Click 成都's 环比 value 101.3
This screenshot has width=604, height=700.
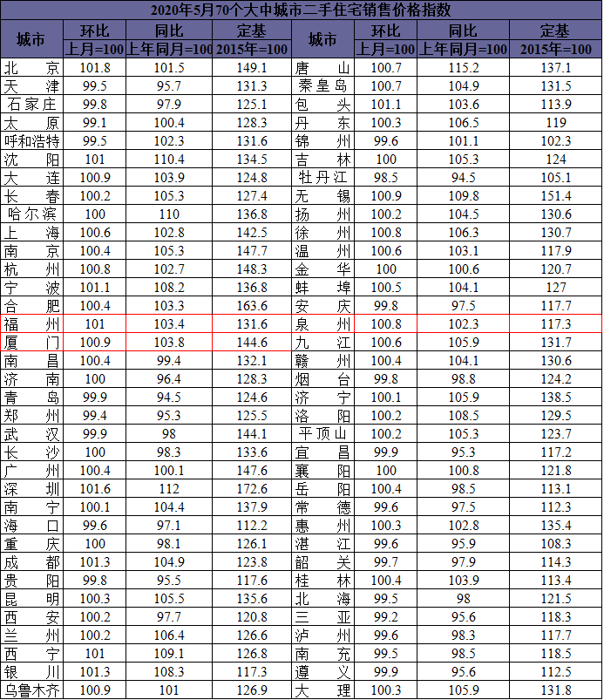pos(95,562)
